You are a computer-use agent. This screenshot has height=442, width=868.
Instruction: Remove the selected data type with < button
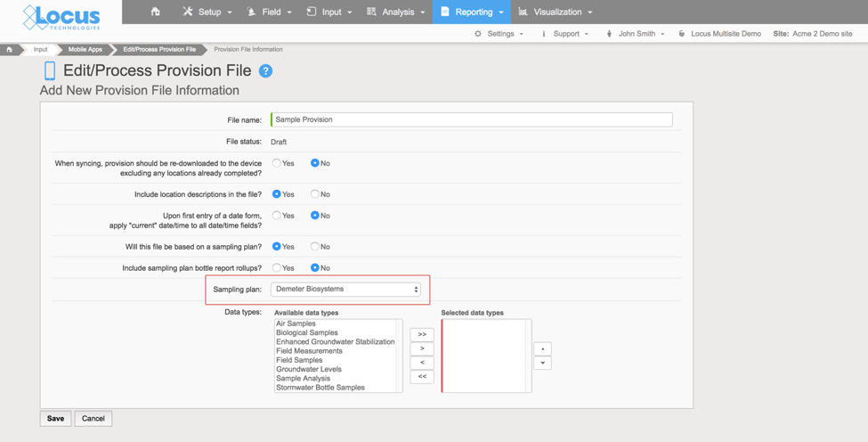coord(422,363)
